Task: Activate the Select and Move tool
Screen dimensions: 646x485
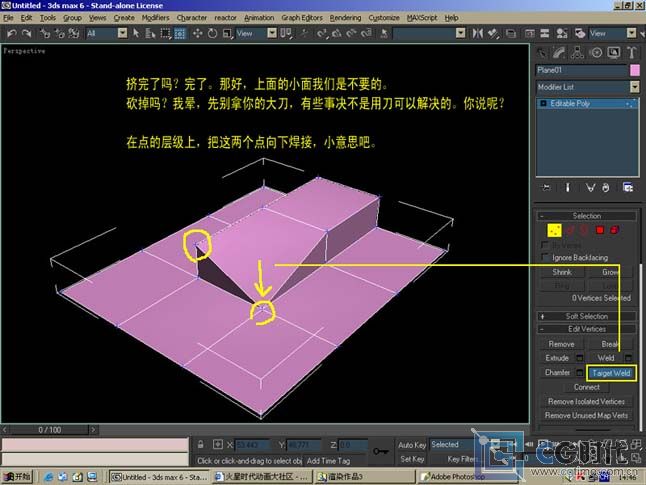Action: coord(197,33)
